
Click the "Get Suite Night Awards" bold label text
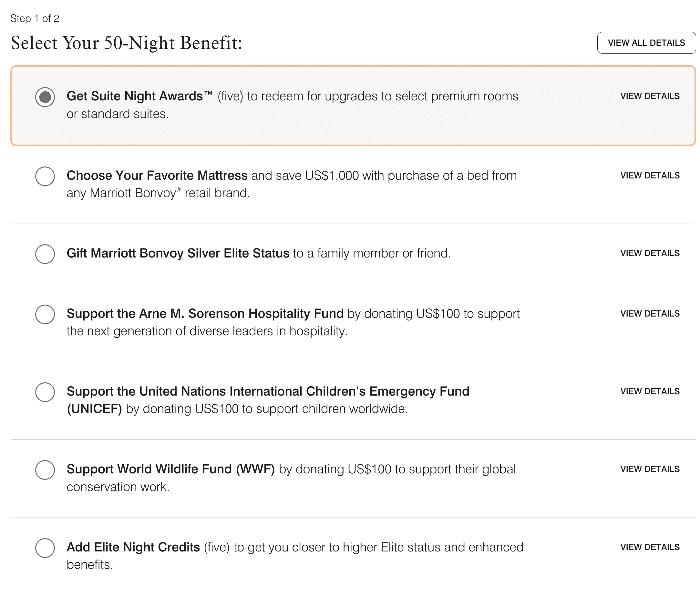[135, 96]
